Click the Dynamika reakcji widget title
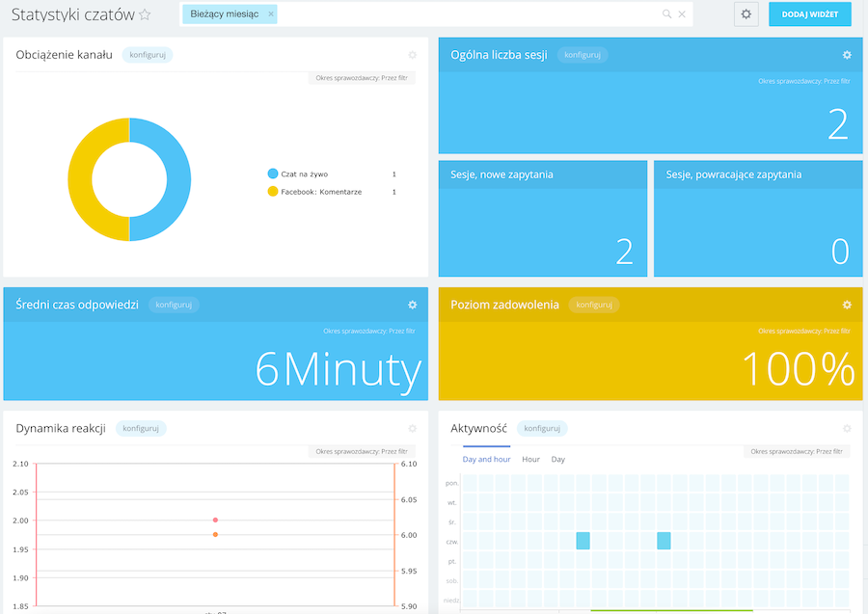Image resolution: width=868 pixels, height=614 pixels. click(61, 429)
